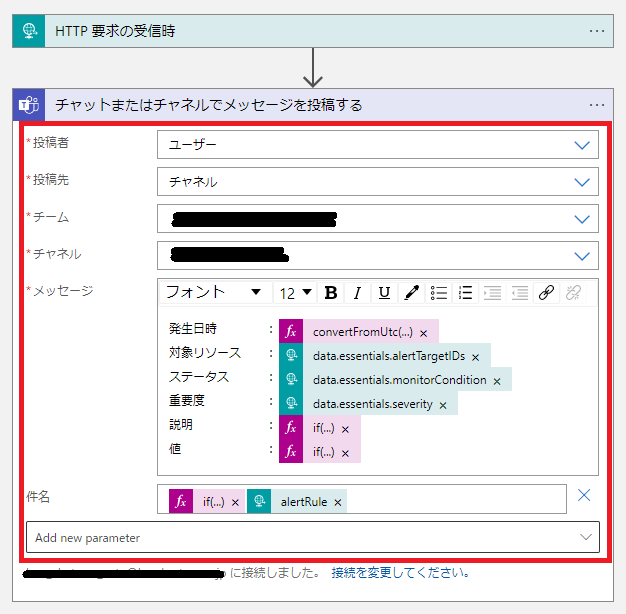Image resolution: width=626 pixels, height=614 pixels.
Task: Click the HTTP request trigger globe icon
Action: 29,31
